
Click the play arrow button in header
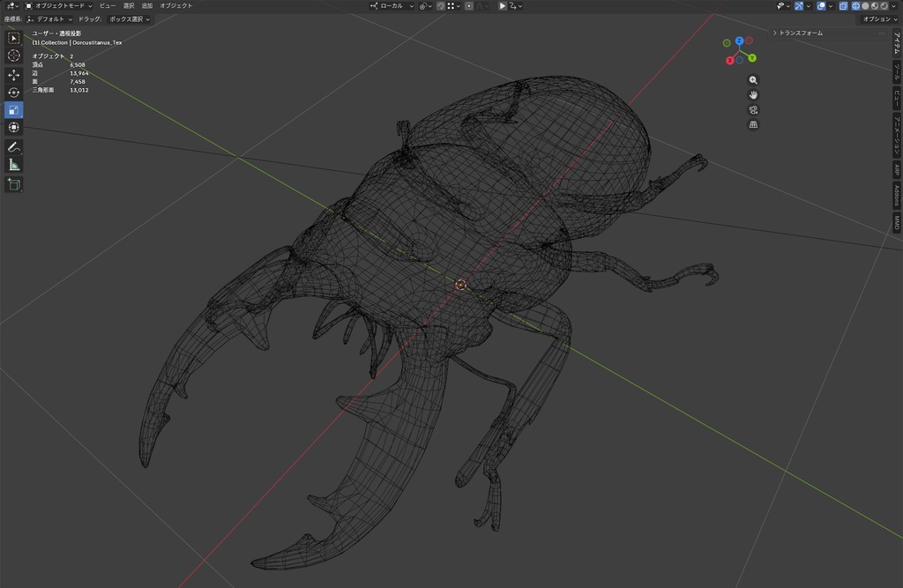pyautogui.click(x=502, y=6)
